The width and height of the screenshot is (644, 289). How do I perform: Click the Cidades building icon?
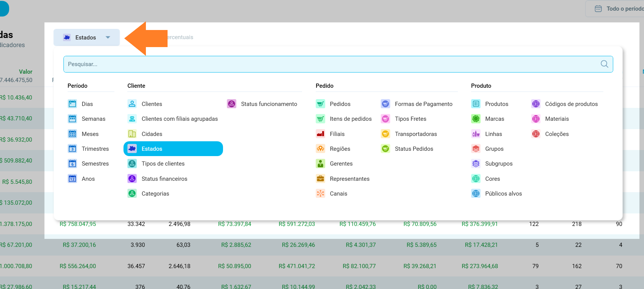pos(132,134)
